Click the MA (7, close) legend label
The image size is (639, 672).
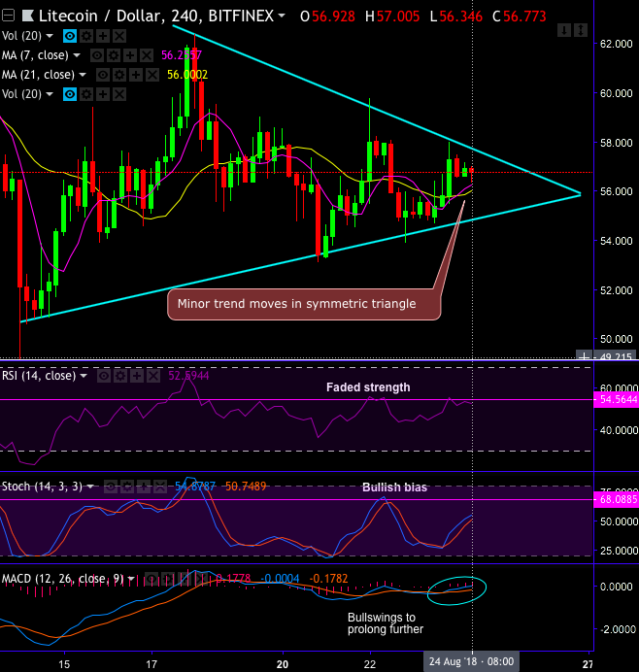[x=35, y=55]
